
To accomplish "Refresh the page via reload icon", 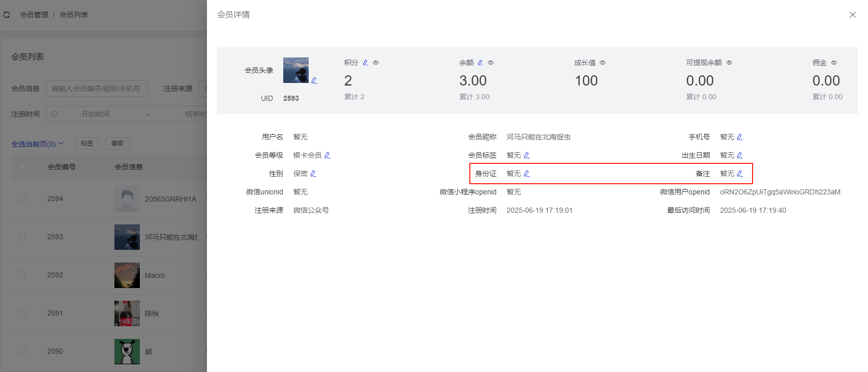I will [x=7, y=15].
